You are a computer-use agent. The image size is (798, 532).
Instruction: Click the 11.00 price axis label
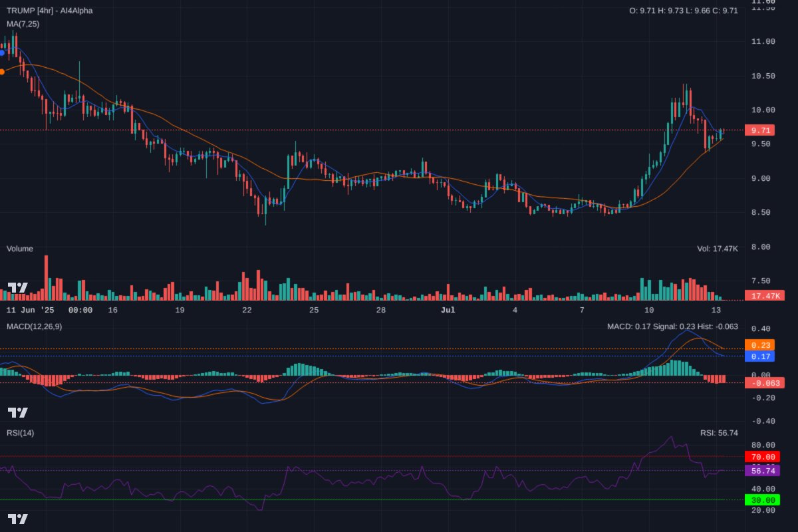[763, 41]
